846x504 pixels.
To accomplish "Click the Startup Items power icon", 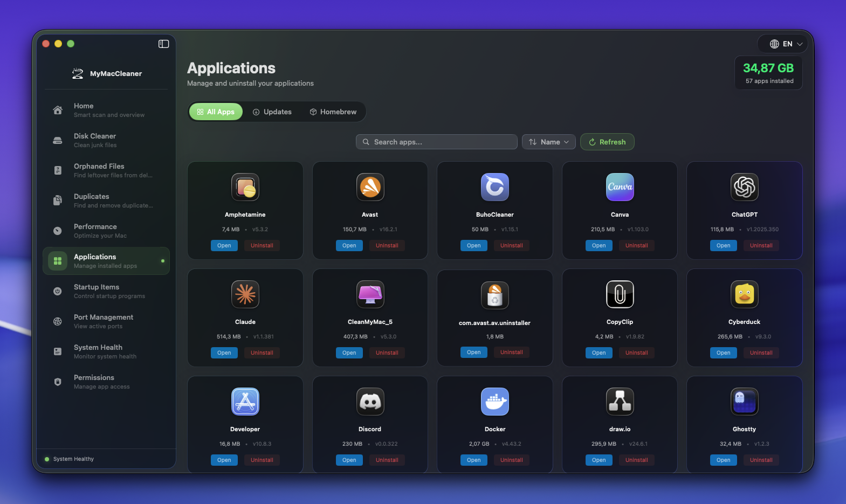I will pos(58,291).
